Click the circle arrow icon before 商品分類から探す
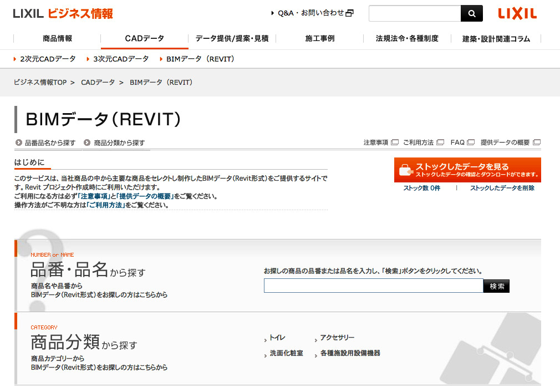The height and width of the screenshot is (392, 560). point(87,142)
